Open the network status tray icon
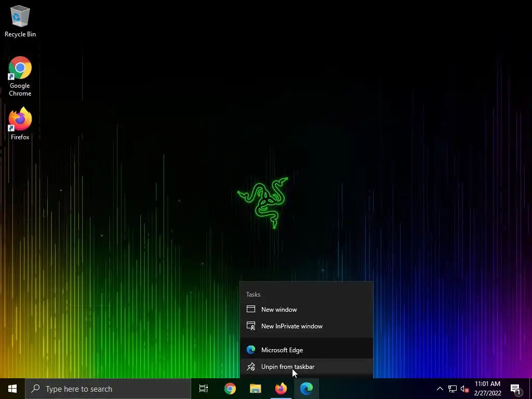Screen dimensions: 532x399 point(453,389)
